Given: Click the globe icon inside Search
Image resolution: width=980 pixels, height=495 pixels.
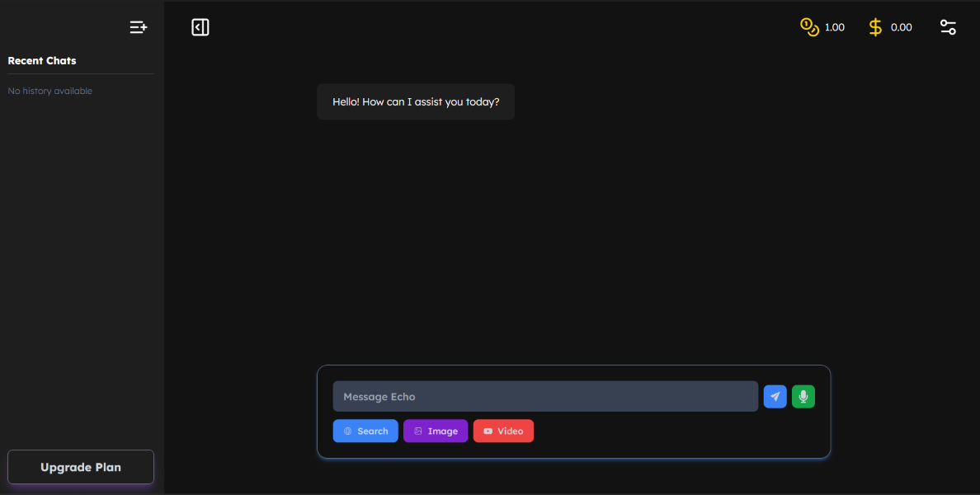Looking at the screenshot, I should coord(348,431).
